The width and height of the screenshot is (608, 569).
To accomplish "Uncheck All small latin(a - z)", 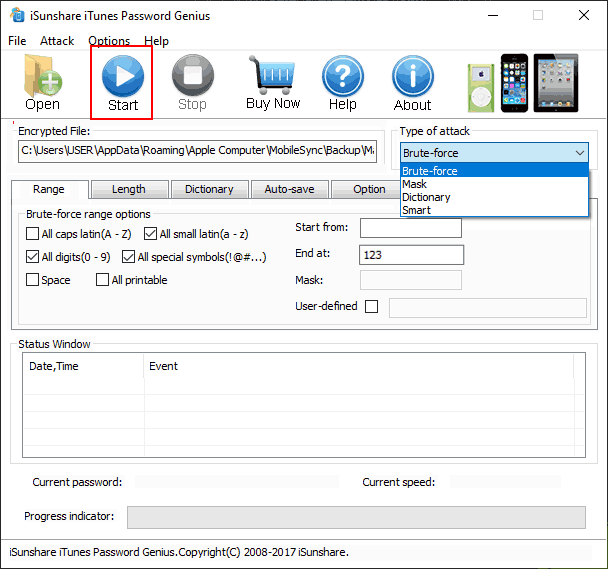I will [150, 234].
